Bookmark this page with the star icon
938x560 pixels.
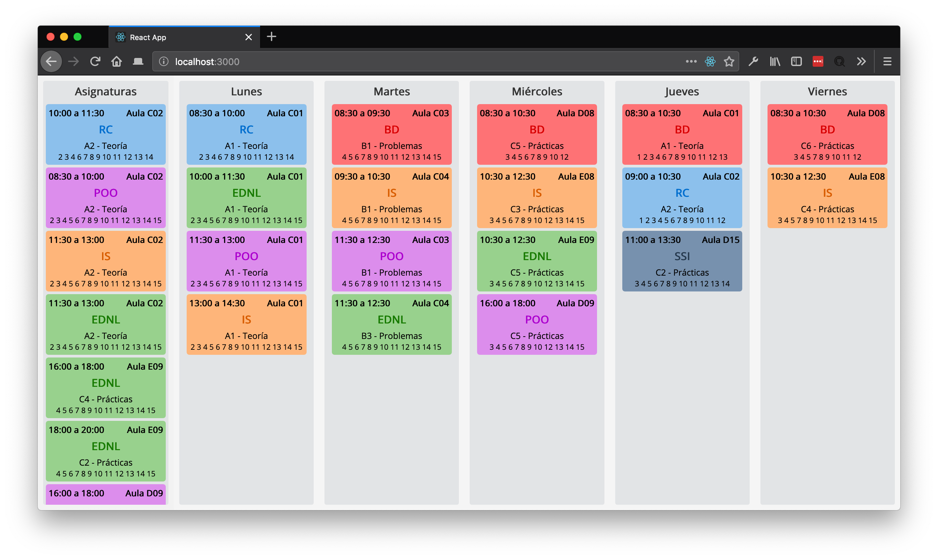coord(729,62)
